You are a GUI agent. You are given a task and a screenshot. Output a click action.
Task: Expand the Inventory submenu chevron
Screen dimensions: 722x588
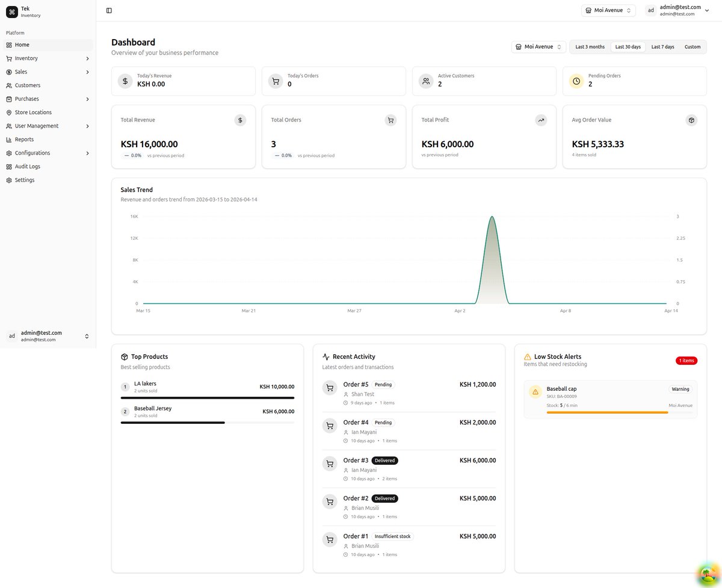87,58
